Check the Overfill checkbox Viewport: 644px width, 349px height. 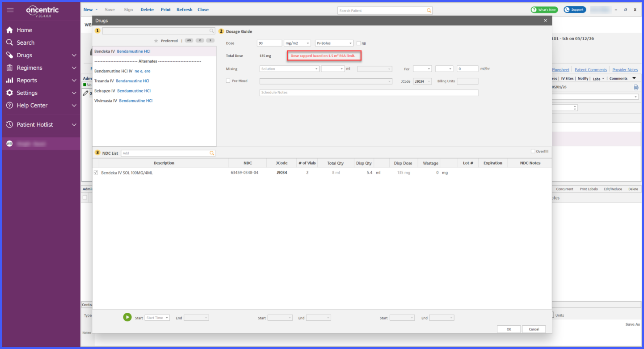[x=533, y=151]
